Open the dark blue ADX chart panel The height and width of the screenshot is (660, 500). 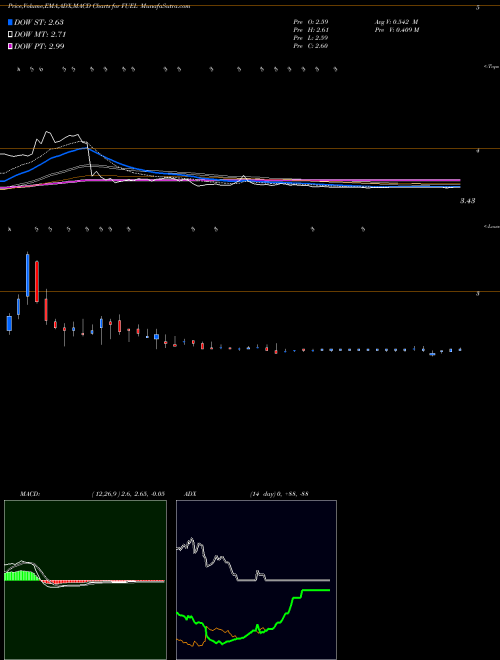click(x=256, y=580)
